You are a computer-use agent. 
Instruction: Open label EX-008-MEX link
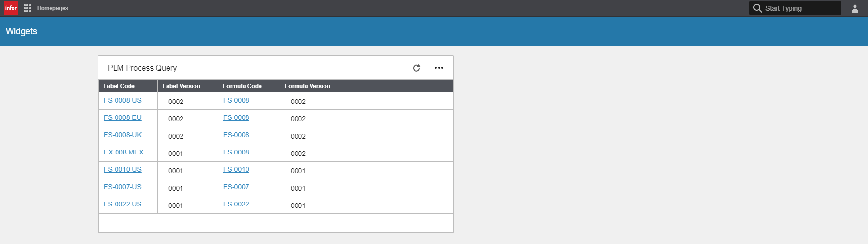tap(124, 153)
